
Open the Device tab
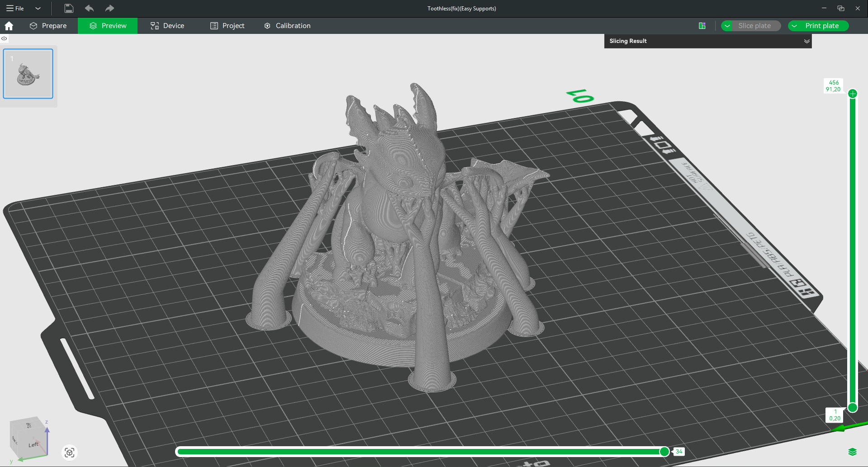click(x=167, y=26)
